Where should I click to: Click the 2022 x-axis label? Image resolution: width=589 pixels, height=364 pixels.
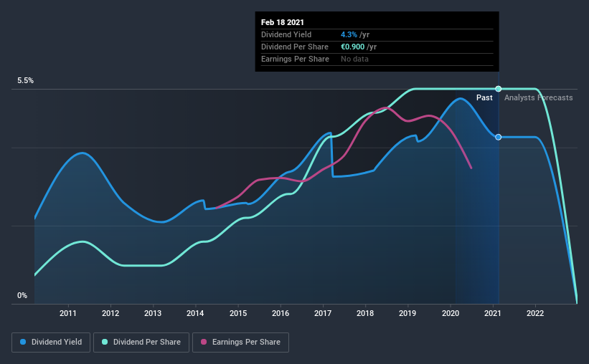coord(535,313)
